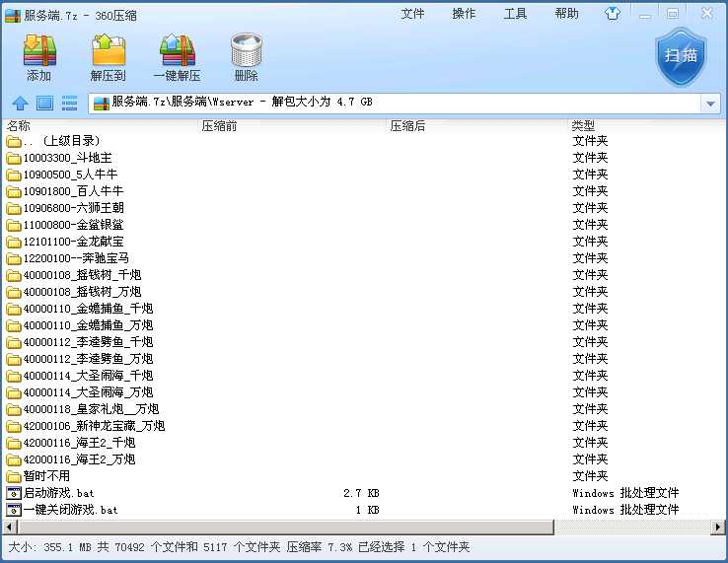This screenshot has height=563, width=728.
Task: Click folder icon of 10900500_5人牛牛
Action: [x=14, y=175]
